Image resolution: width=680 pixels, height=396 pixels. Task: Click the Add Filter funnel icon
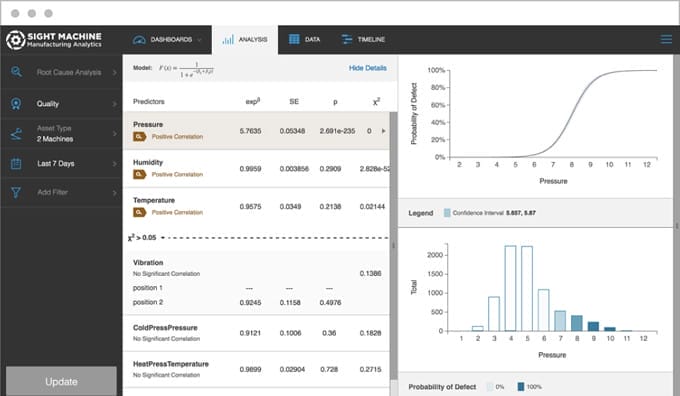coord(16,192)
